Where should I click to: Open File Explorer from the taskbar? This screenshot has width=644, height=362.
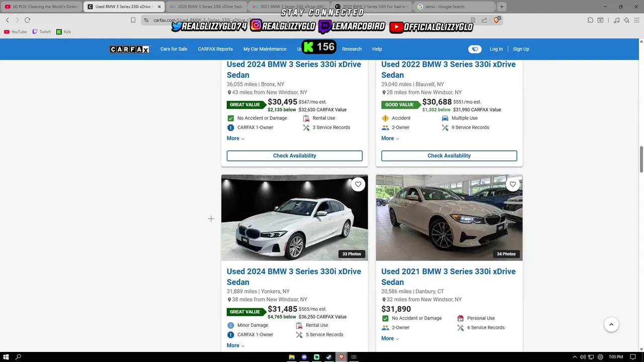click(x=291, y=357)
